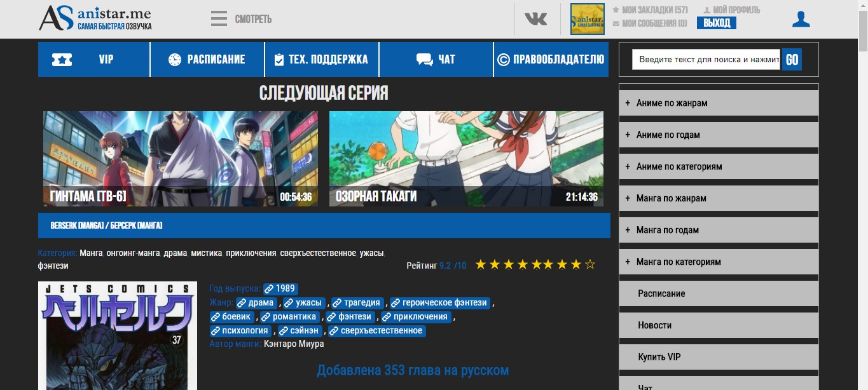Click the Berserk manga cover image

118,335
